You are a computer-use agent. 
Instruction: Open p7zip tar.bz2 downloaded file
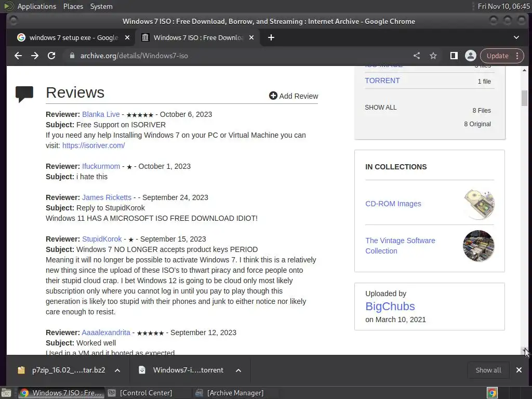click(69, 370)
